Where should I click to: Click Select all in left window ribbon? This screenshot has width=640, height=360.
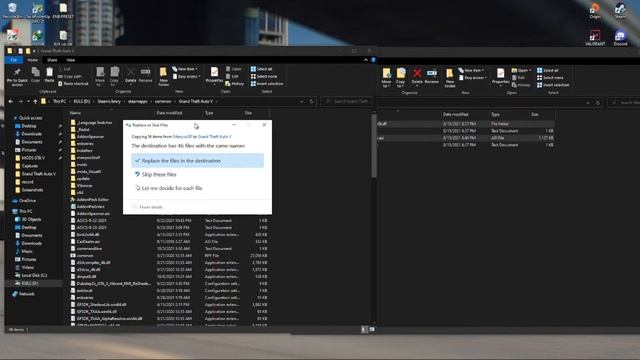(x=262, y=69)
